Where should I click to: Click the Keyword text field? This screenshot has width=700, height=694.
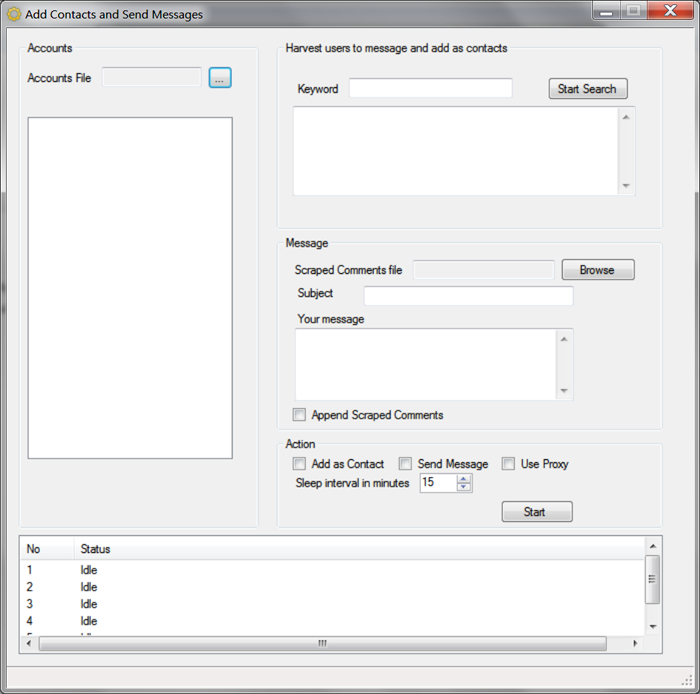point(430,89)
